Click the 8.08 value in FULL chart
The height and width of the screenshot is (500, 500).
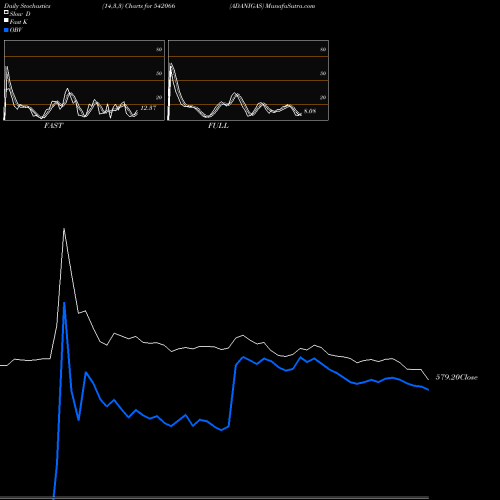coord(310,111)
